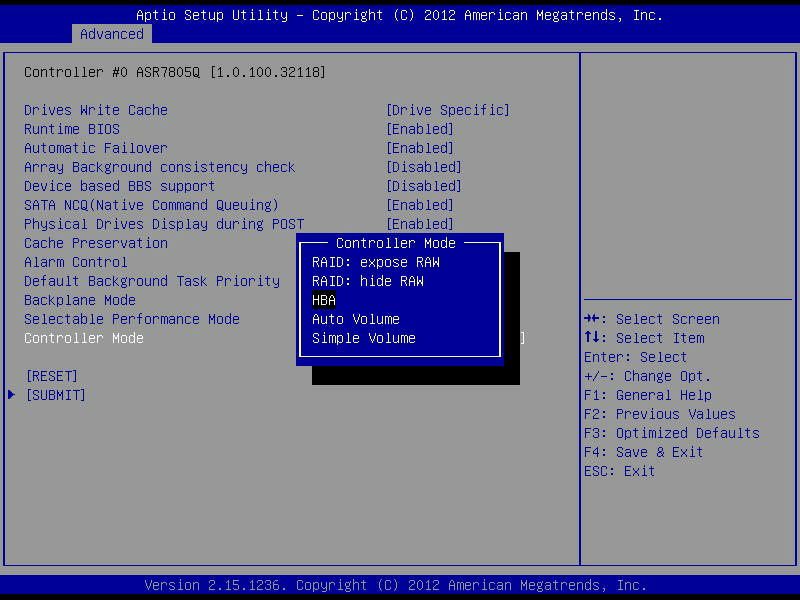Select Physical Drives Display during POST label
800x600 pixels.
(164, 224)
